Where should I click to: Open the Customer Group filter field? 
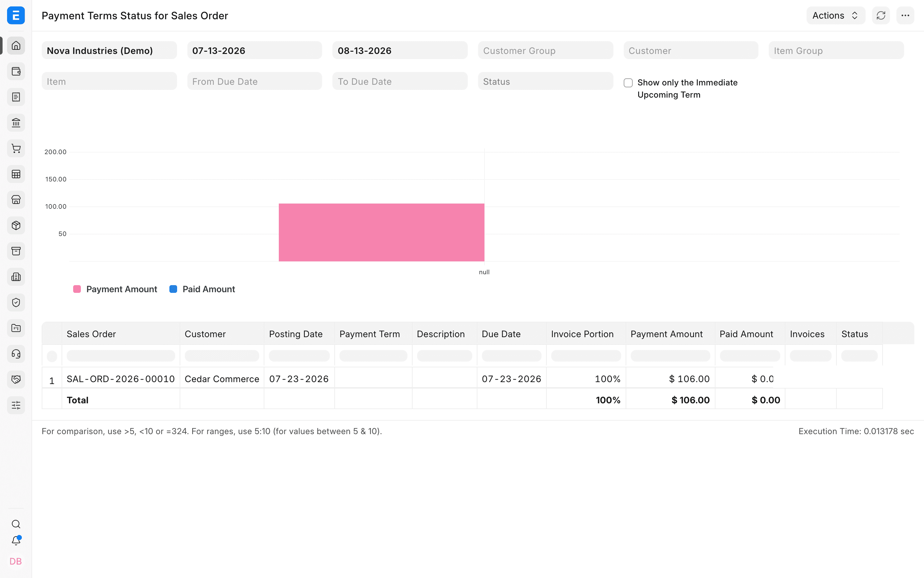[x=545, y=50]
